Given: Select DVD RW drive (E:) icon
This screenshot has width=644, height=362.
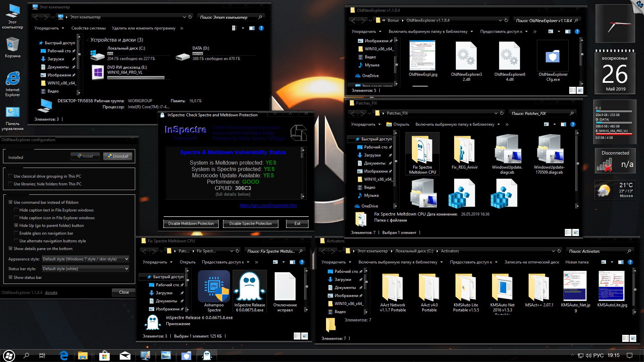Looking at the screenshot, I should click(98, 73).
